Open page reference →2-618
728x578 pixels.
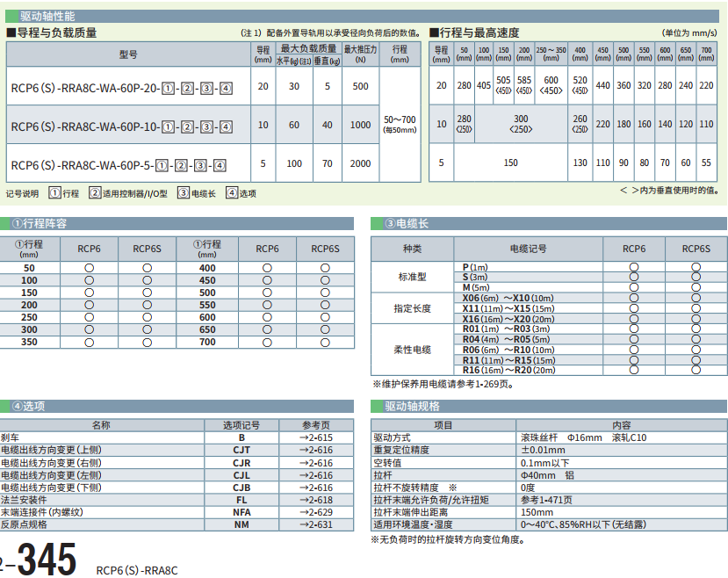(x=316, y=500)
